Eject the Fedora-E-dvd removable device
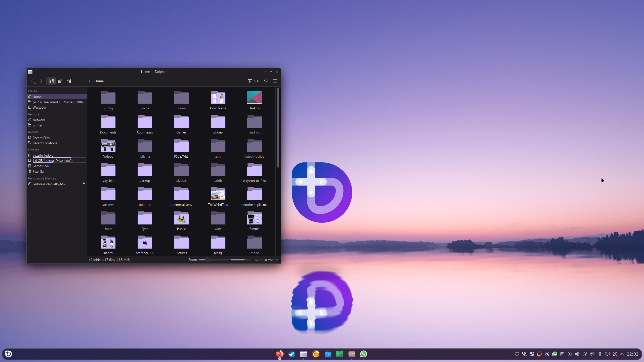The image size is (644, 362). point(84,184)
